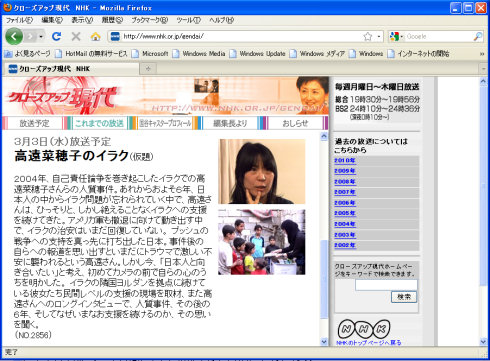This screenshot has height=361, width=490.
Task: Open the Windows メディア bookmark
Action: coord(317,53)
